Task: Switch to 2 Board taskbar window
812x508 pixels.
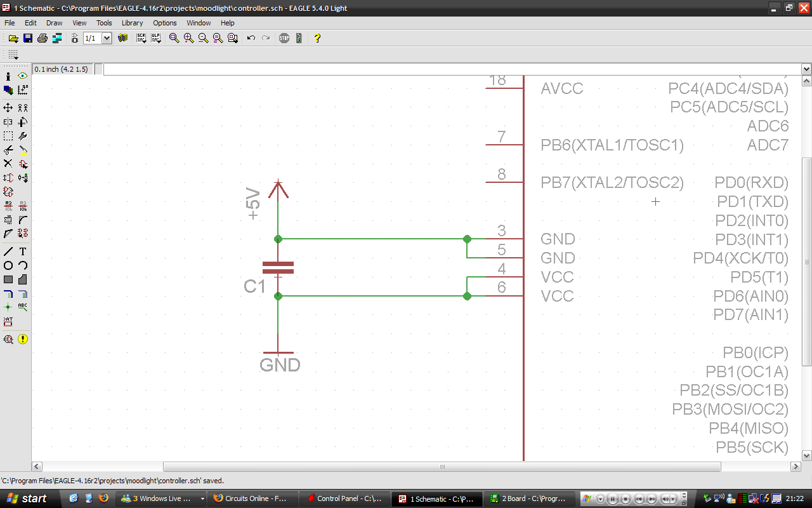Action: coord(529,498)
